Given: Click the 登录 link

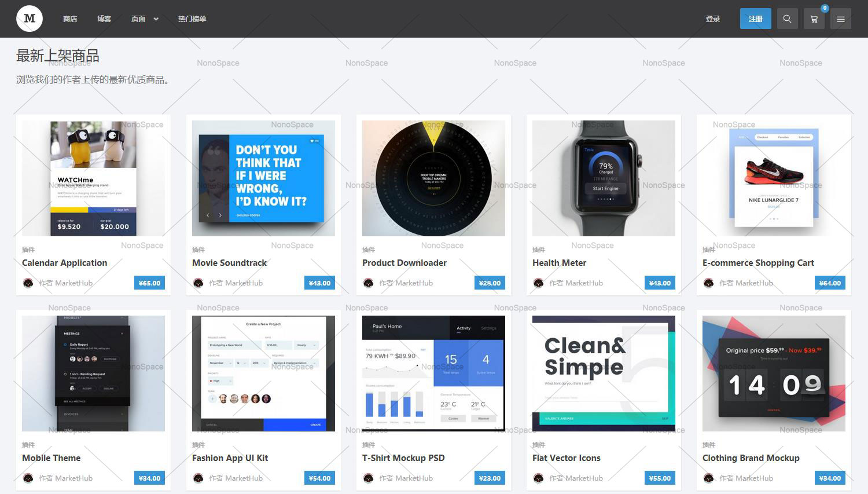Looking at the screenshot, I should coord(713,19).
